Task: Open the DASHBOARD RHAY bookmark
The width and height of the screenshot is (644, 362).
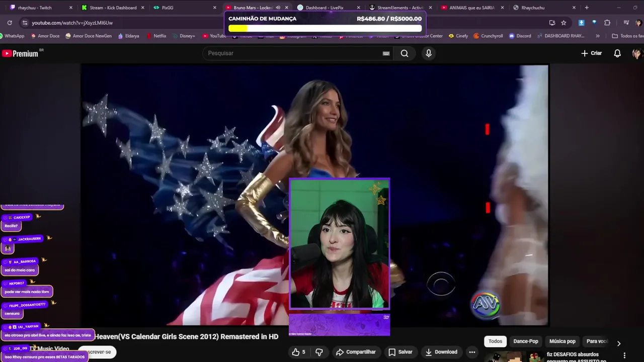Action: (x=560, y=36)
